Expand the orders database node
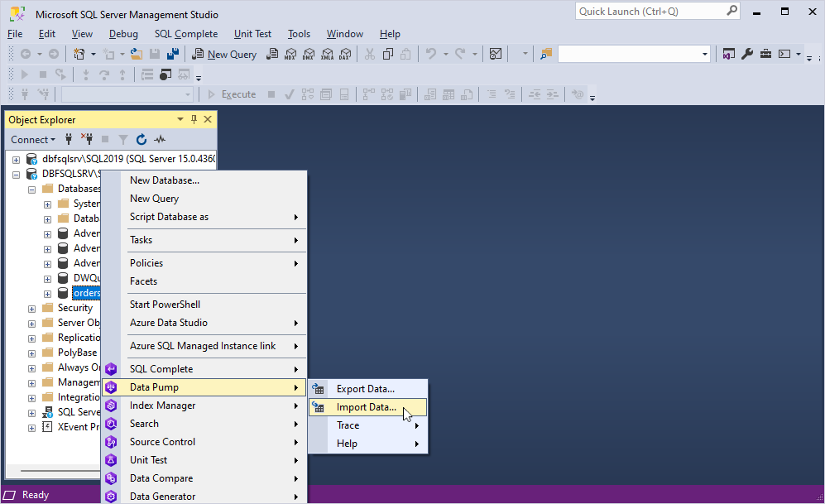 pos(47,294)
